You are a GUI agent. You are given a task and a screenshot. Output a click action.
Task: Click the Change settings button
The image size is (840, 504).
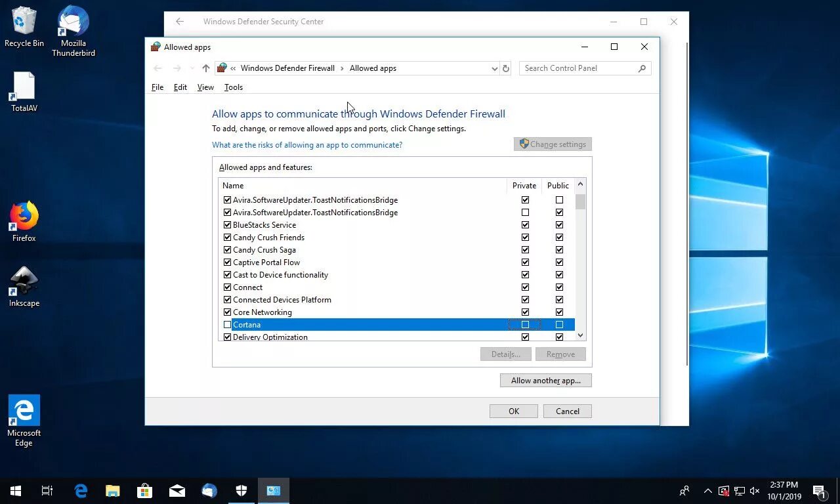point(553,144)
